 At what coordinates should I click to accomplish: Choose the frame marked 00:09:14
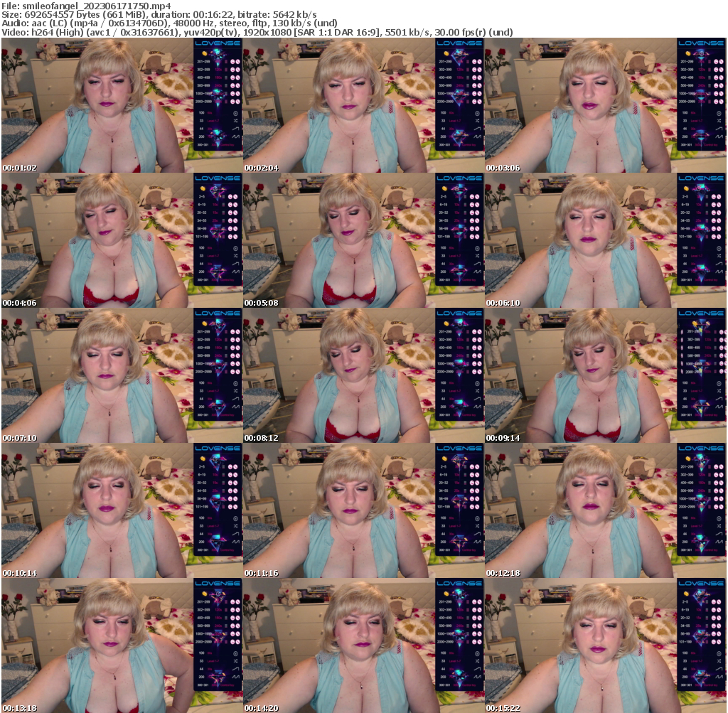pyautogui.click(x=605, y=375)
